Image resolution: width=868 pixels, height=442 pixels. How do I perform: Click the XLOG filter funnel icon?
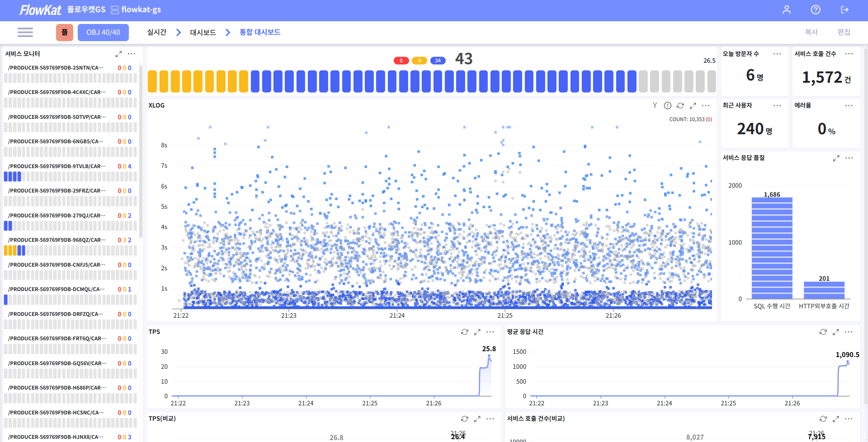click(655, 105)
